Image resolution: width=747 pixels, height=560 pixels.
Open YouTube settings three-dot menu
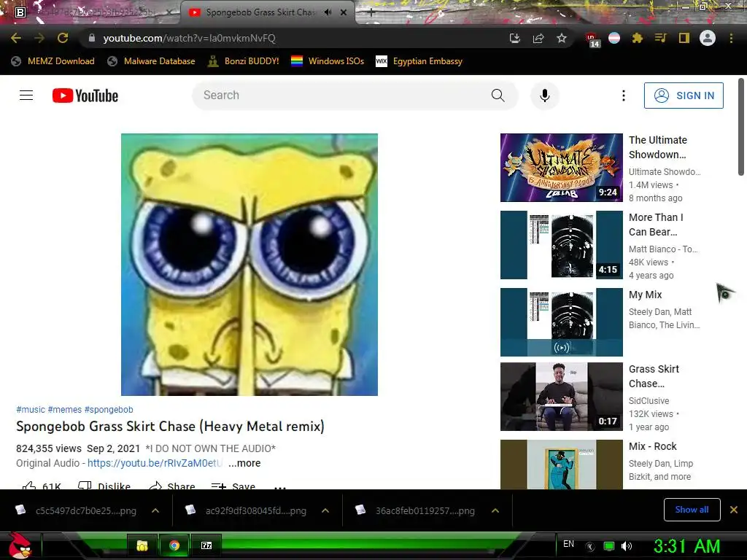coord(623,96)
